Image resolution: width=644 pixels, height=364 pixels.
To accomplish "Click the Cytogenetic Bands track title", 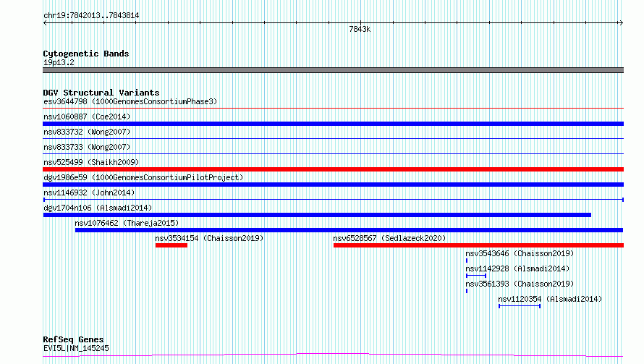I will point(86,54).
